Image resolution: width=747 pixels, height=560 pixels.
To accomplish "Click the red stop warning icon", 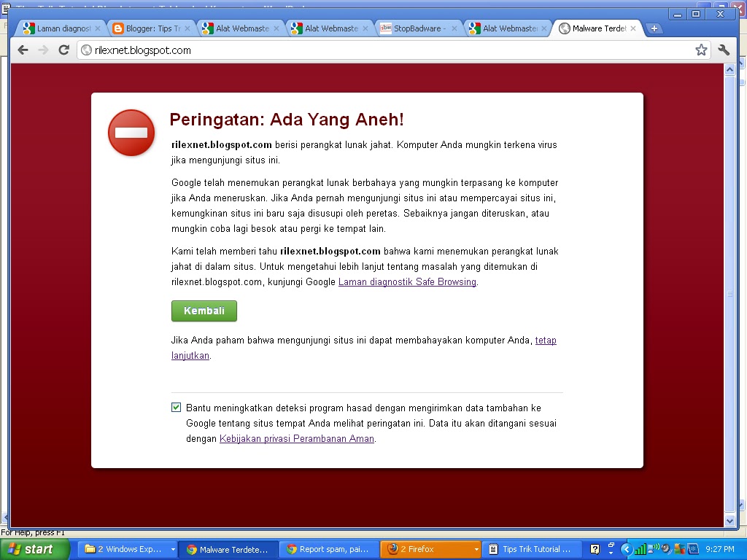I will click(131, 133).
